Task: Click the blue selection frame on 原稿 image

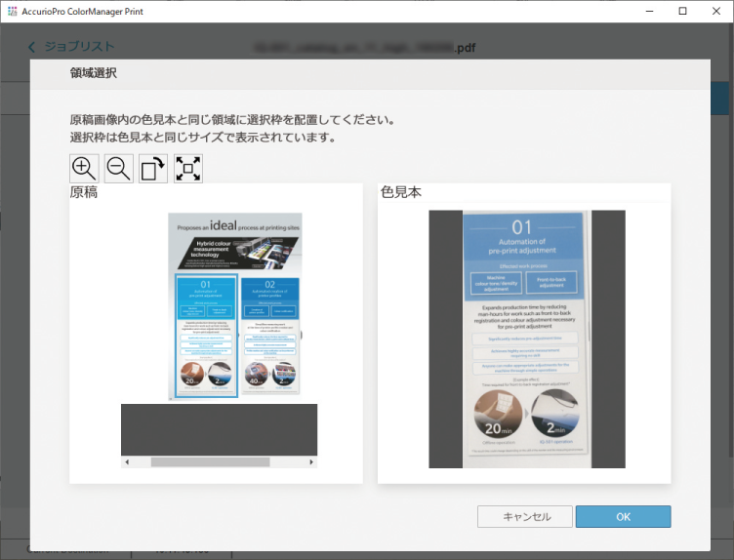Action: pos(205,335)
